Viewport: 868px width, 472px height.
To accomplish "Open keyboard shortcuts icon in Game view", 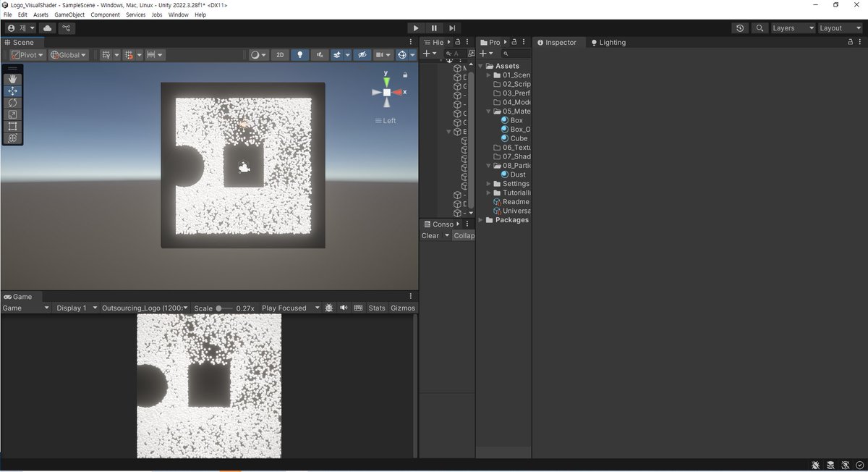I will pos(357,308).
